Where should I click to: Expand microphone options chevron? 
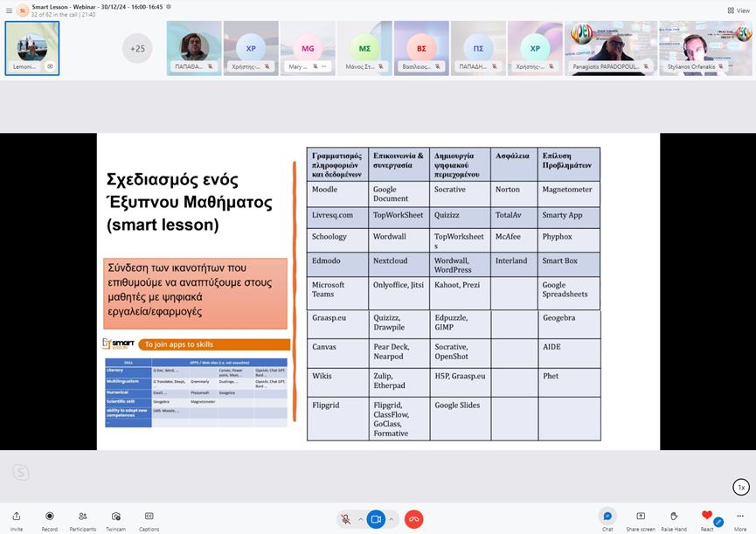(x=359, y=519)
